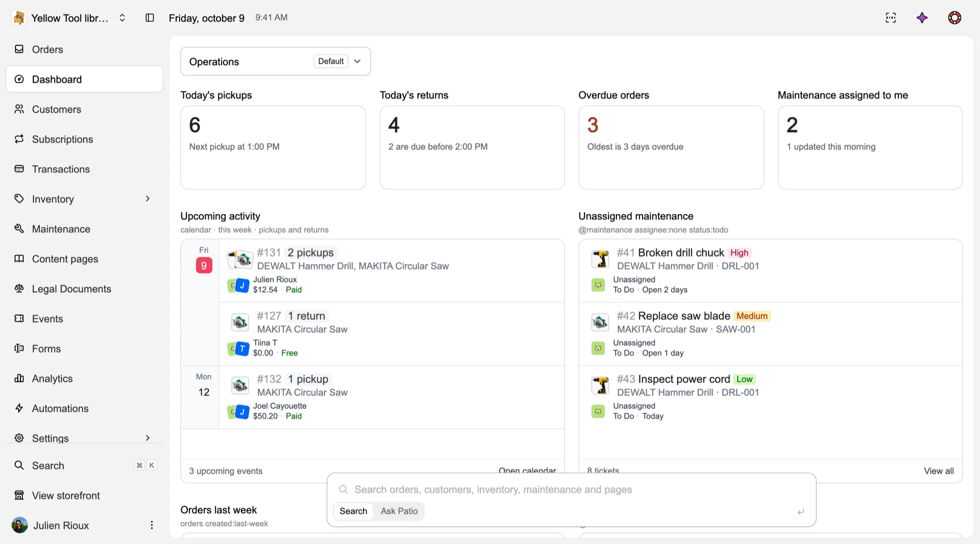Image resolution: width=980 pixels, height=544 pixels.
Task: Select the Search mode tab
Action: pyautogui.click(x=353, y=511)
